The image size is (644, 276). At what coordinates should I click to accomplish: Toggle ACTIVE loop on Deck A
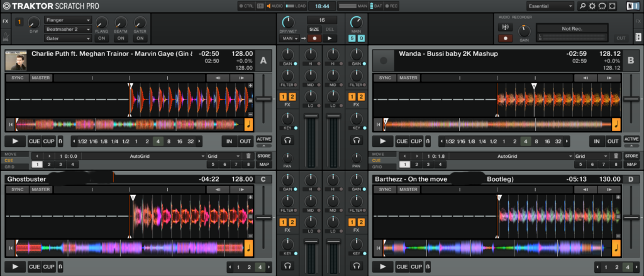coord(264,139)
